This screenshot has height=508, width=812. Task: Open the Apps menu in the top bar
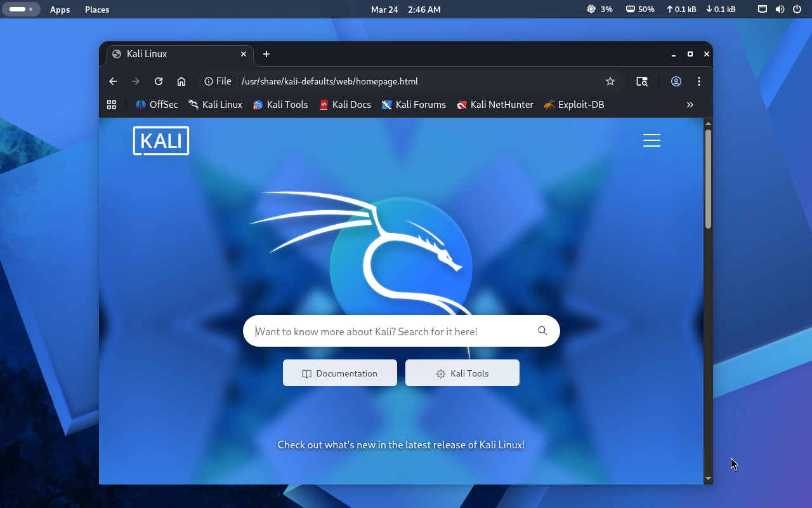coord(60,10)
